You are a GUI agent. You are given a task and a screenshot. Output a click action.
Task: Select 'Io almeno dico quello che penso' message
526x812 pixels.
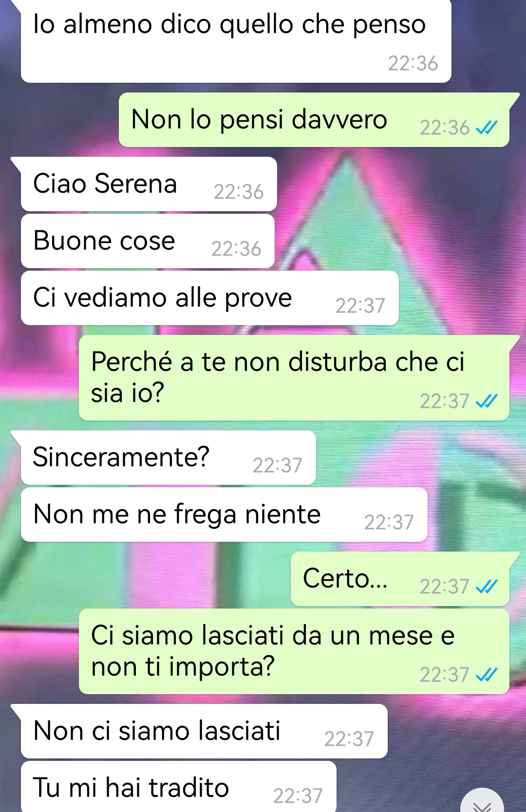click(236, 41)
